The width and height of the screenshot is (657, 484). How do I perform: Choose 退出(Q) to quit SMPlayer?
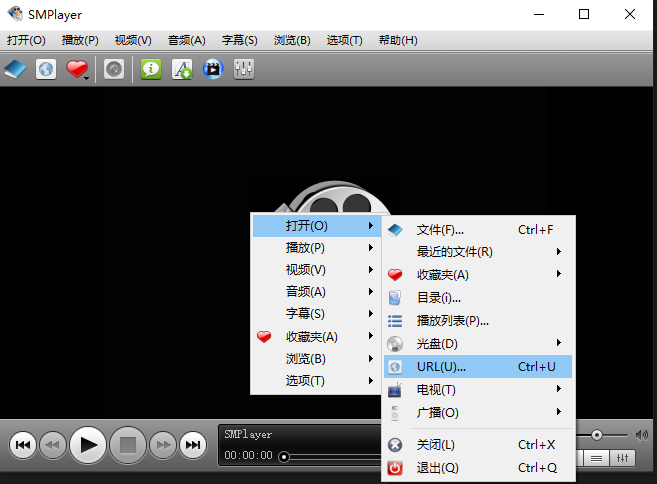(478, 468)
